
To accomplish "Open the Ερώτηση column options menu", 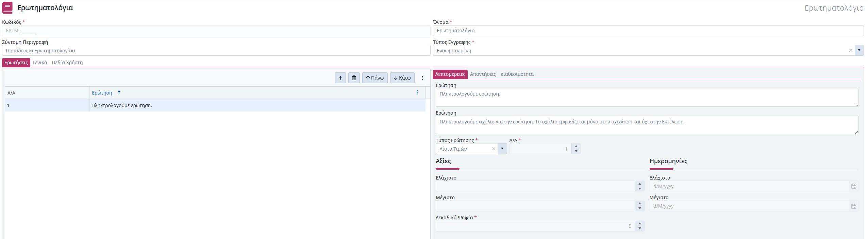I will click(x=417, y=92).
